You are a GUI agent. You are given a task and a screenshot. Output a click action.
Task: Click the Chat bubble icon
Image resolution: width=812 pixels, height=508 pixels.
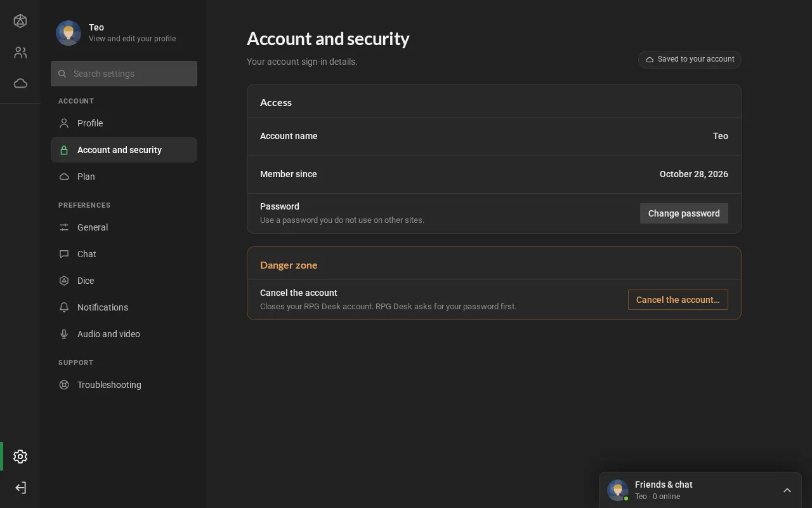click(x=64, y=254)
